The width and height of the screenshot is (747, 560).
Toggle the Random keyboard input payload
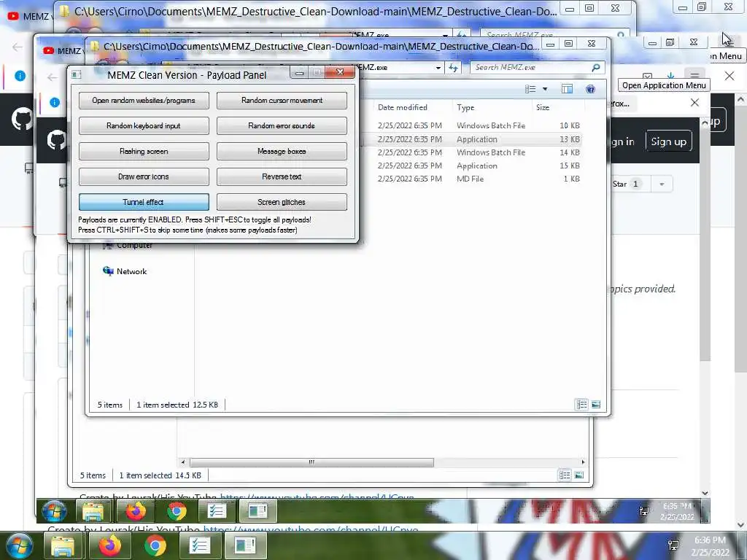(144, 125)
